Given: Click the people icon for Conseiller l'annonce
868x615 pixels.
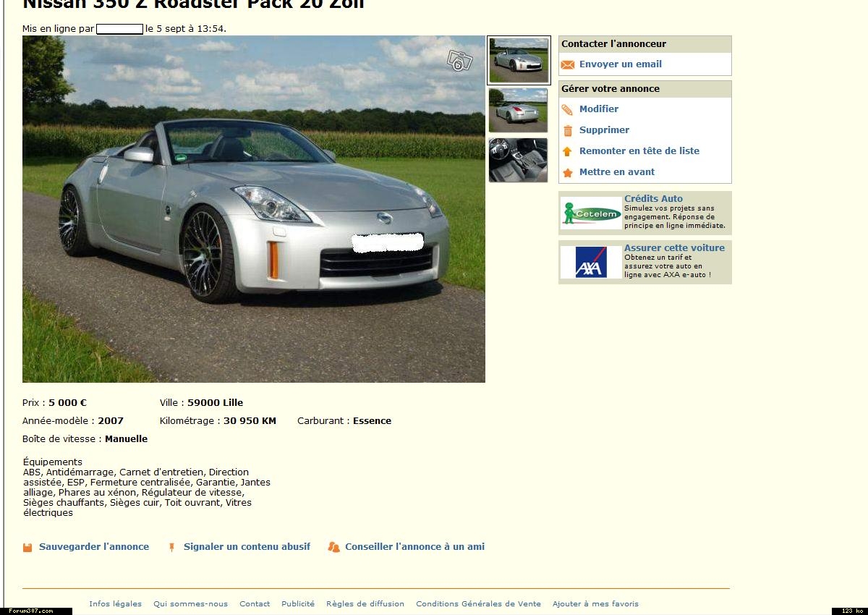Looking at the screenshot, I should click(333, 547).
